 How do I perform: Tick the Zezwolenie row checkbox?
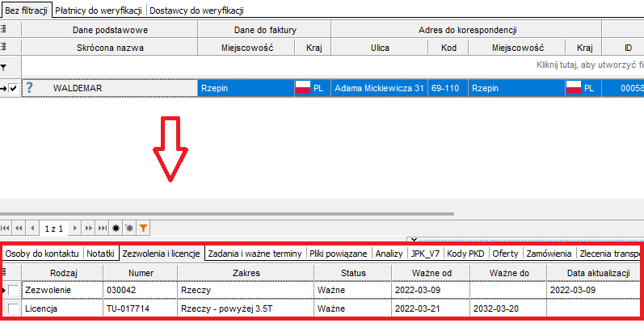(13, 289)
